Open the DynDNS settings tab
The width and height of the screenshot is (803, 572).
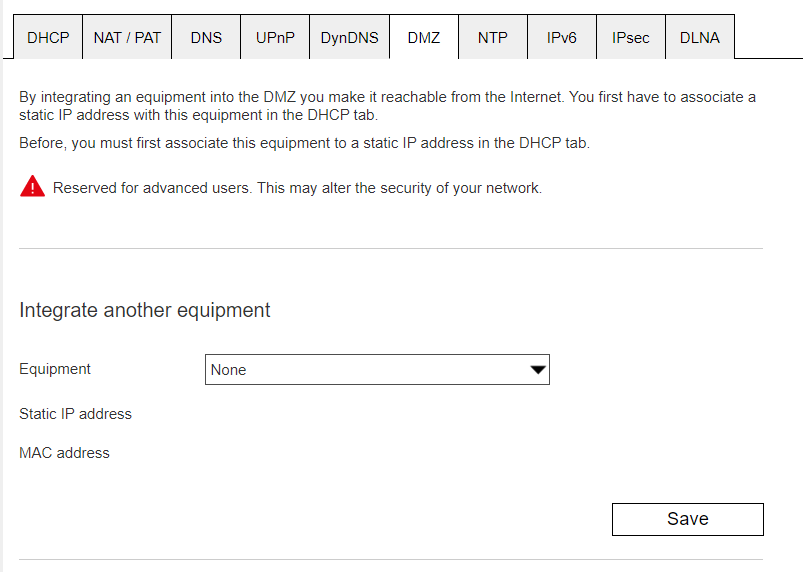tap(349, 38)
